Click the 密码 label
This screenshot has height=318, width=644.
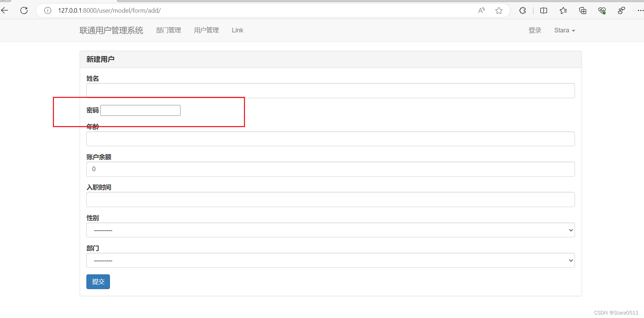[x=93, y=110]
